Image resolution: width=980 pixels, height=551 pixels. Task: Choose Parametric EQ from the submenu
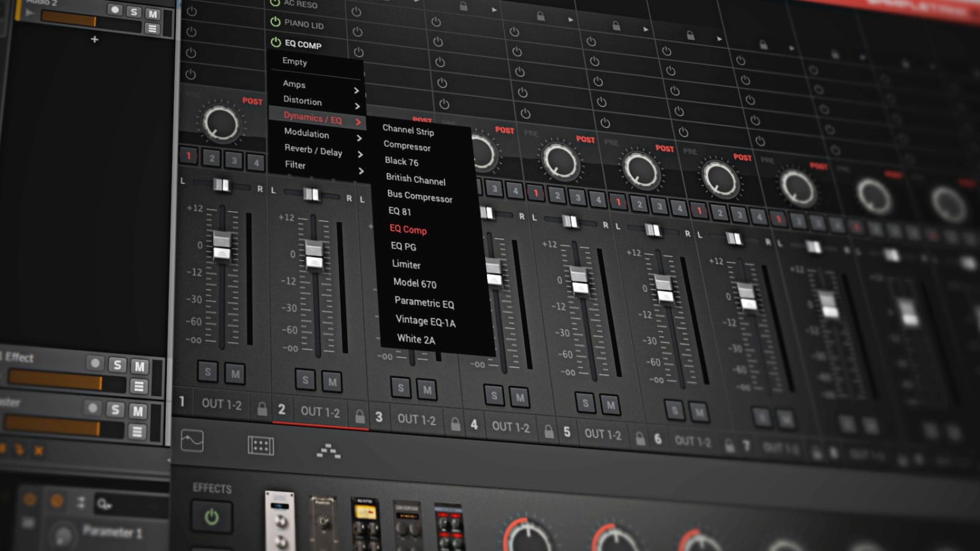(424, 302)
